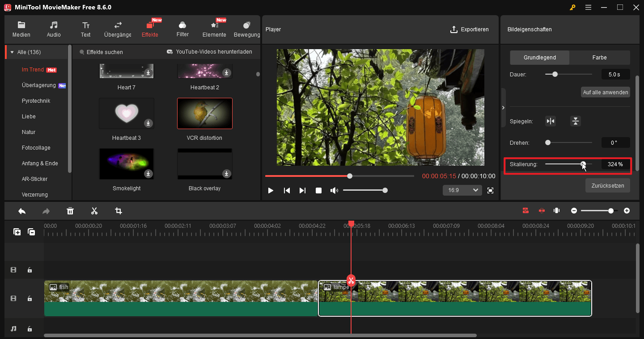Open the Filter effects section
Screen dimensions: 644x339
[182, 29]
